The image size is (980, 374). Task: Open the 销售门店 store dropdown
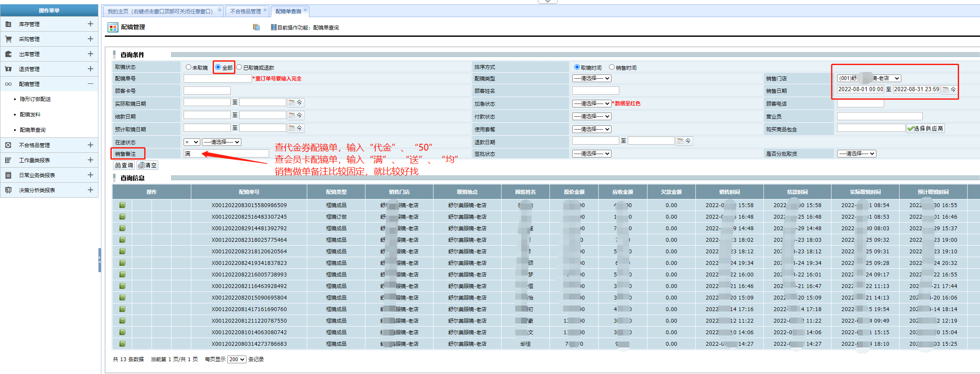point(869,78)
